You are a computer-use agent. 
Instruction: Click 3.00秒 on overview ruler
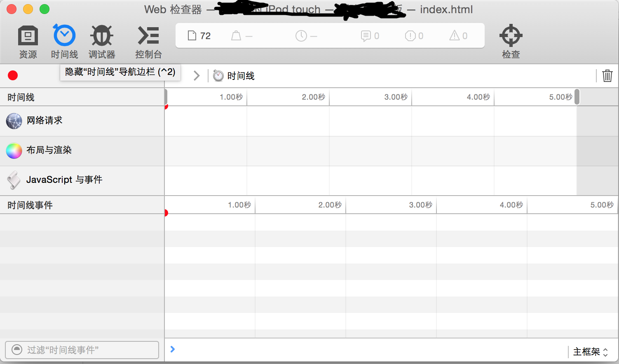click(x=396, y=97)
